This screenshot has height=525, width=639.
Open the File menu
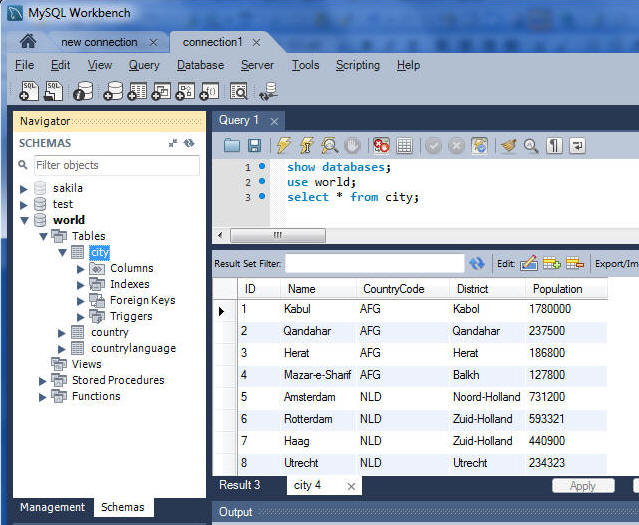click(x=24, y=65)
